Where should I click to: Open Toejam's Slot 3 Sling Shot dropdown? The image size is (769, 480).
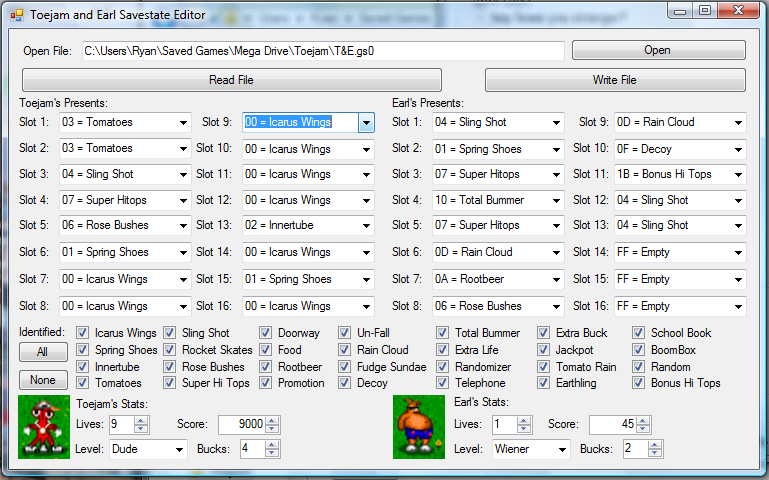point(183,175)
